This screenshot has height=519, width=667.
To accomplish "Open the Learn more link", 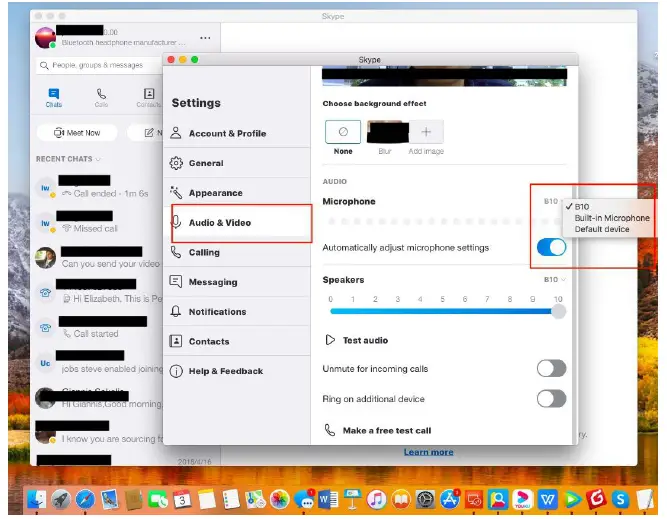I will tap(428, 452).
